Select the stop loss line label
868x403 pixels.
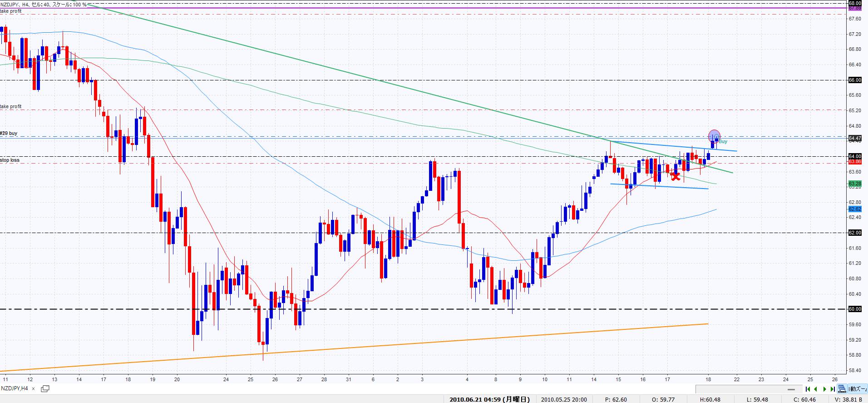point(10,160)
